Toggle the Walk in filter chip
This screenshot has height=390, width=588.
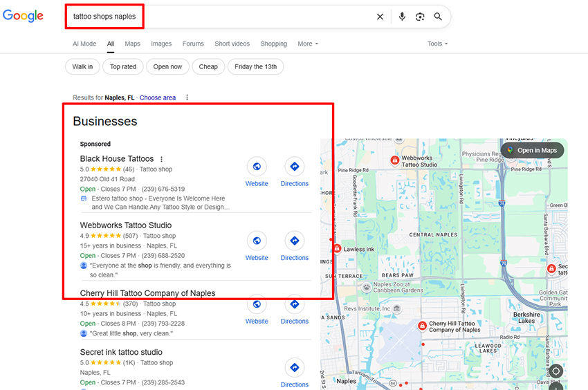point(82,67)
